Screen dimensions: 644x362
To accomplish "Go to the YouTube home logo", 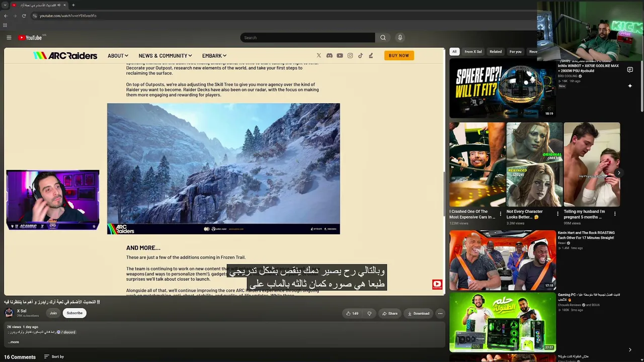I will [30, 38].
